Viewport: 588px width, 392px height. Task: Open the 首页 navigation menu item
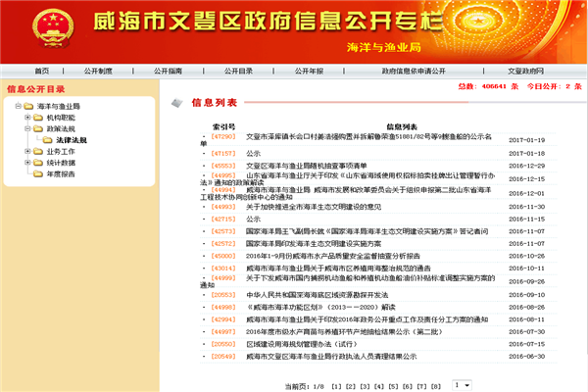coord(41,72)
